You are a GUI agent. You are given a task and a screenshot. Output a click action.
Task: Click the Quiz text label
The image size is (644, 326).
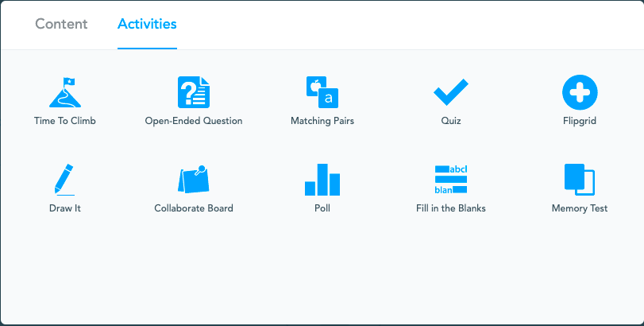(451, 121)
